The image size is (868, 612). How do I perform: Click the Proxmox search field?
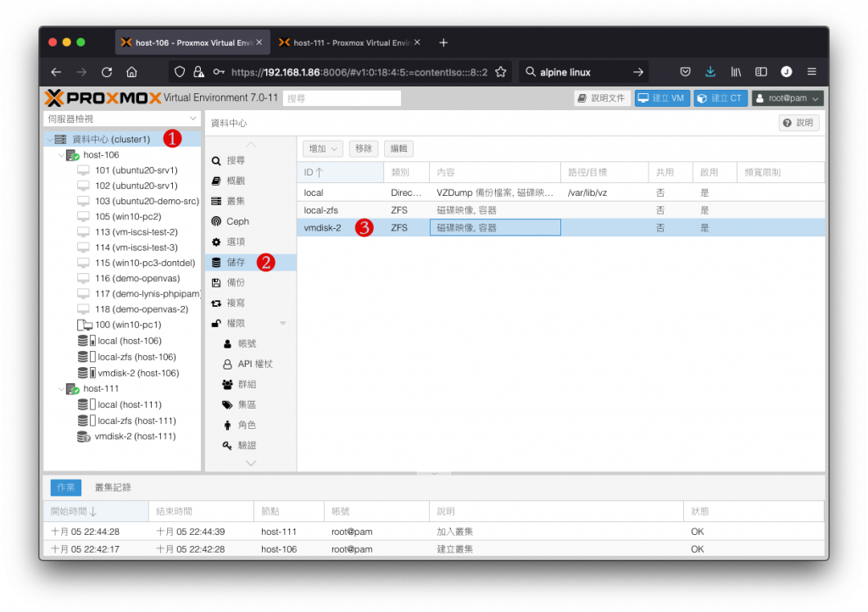click(342, 98)
